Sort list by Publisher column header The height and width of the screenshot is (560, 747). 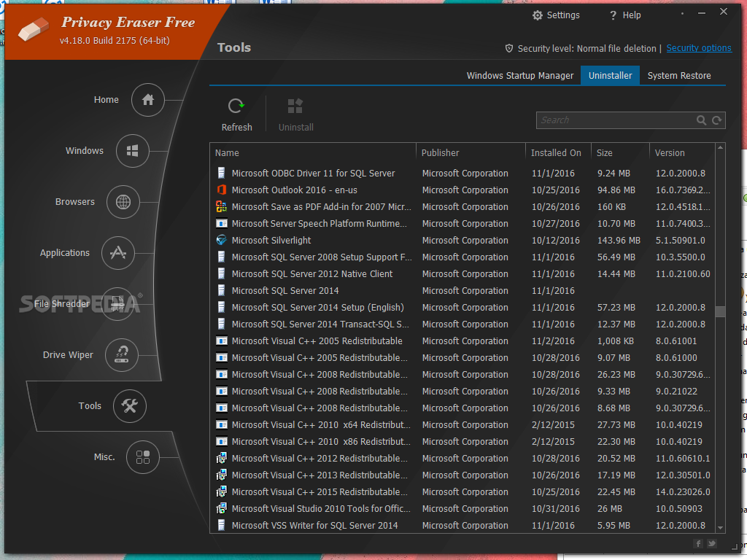[471, 153]
